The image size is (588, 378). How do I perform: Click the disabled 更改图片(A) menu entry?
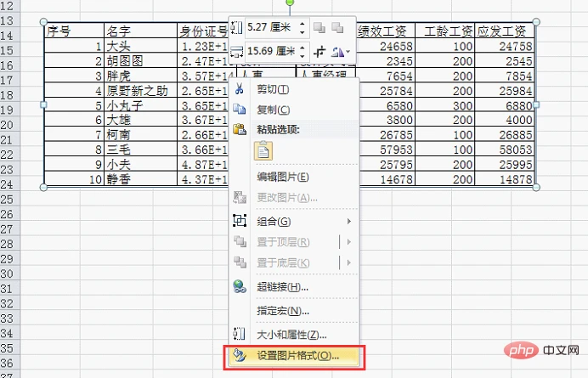(x=287, y=198)
